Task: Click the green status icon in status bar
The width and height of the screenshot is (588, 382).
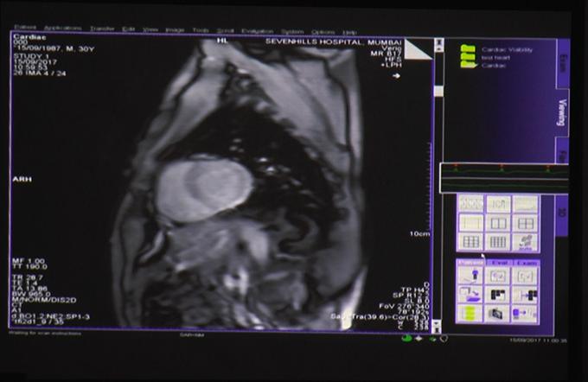Action: [x=406, y=339]
